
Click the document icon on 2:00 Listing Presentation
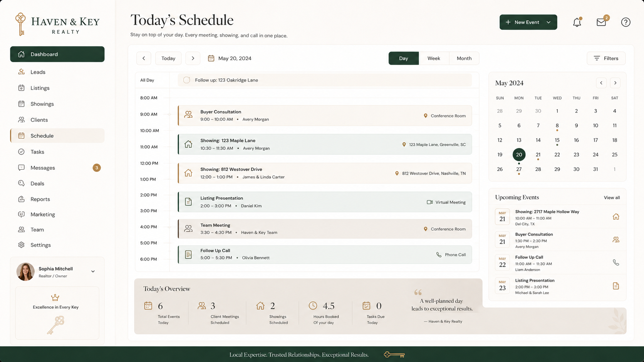[188, 202]
